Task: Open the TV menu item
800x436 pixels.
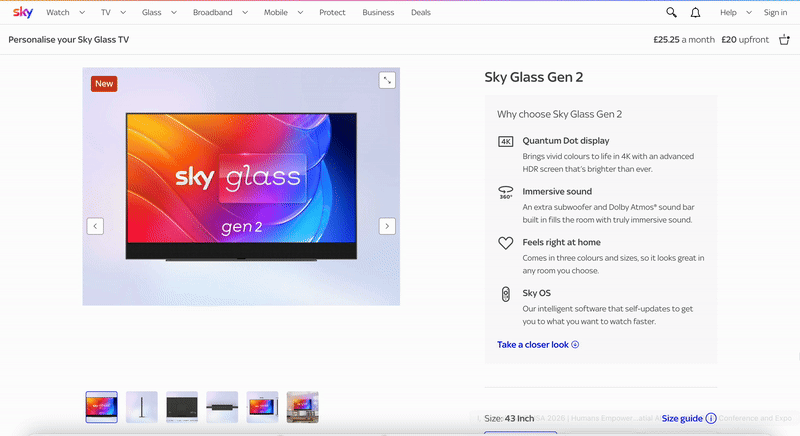Action: [x=106, y=12]
